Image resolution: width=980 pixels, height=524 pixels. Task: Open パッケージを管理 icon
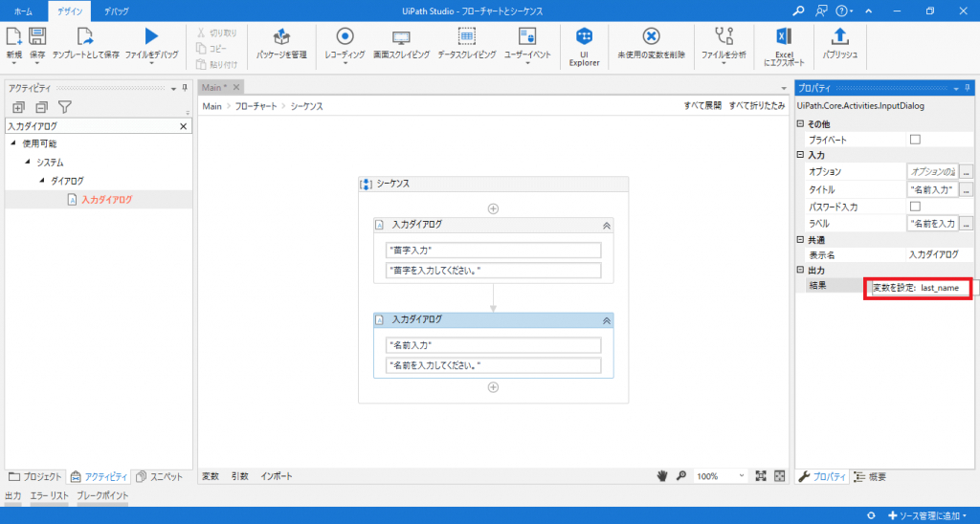tap(282, 36)
